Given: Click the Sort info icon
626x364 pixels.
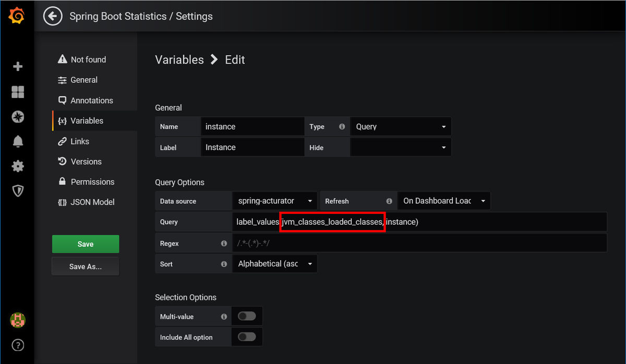Looking at the screenshot, I should pyautogui.click(x=224, y=264).
